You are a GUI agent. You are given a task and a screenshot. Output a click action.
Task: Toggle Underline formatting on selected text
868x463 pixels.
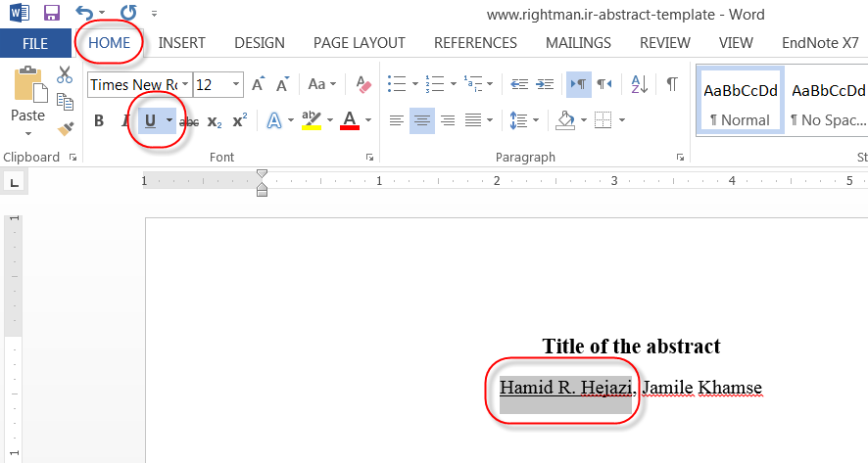pyautogui.click(x=150, y=121)
